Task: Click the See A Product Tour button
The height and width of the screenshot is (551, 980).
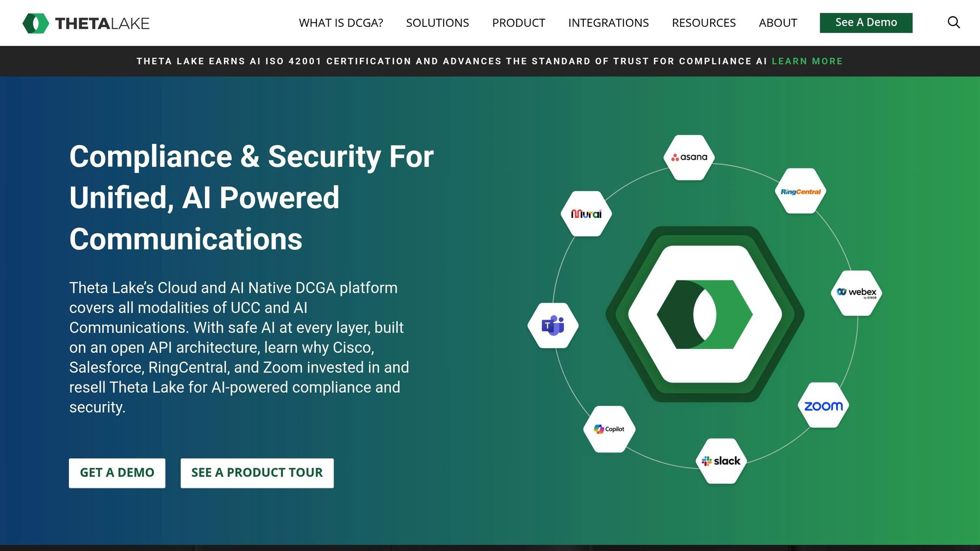Action: (x=257, y=473)
